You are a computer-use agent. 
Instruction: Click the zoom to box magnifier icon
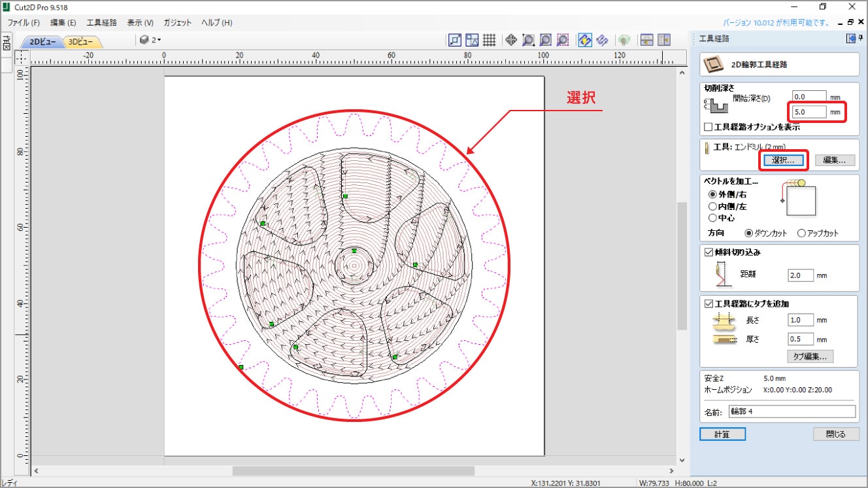tap(528, 40)
